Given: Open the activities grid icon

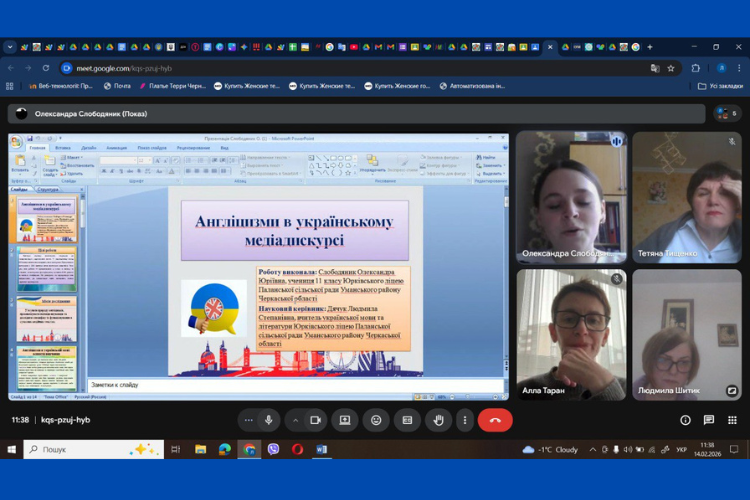Looking at the screenshot, I should [733, 420].
